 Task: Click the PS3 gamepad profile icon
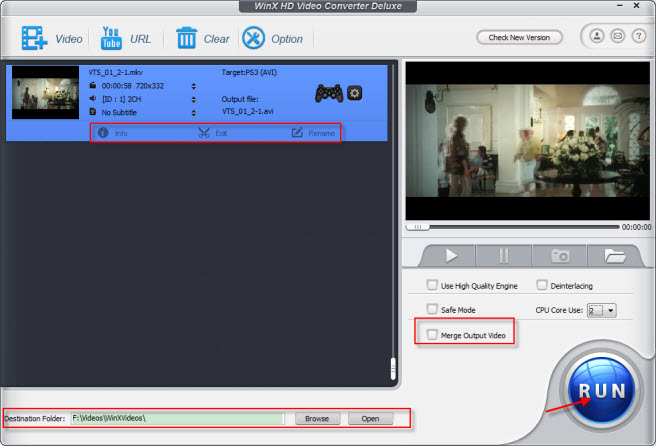tap(329, 93)
